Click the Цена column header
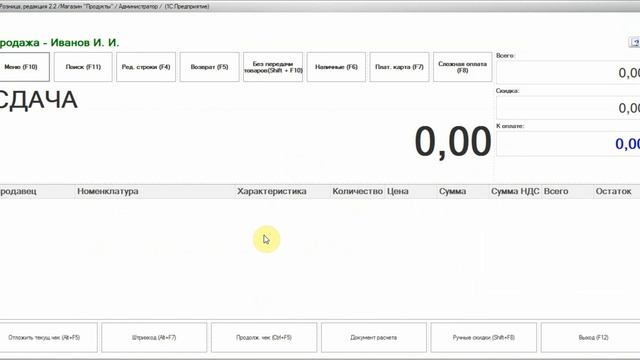Screen dimensions: 640x360 (x=411, y=191)
